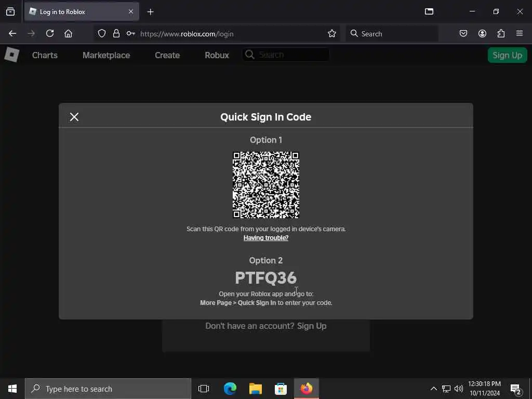
Task: Launch Microsoft Edge from taskbar
Action: 230,389
